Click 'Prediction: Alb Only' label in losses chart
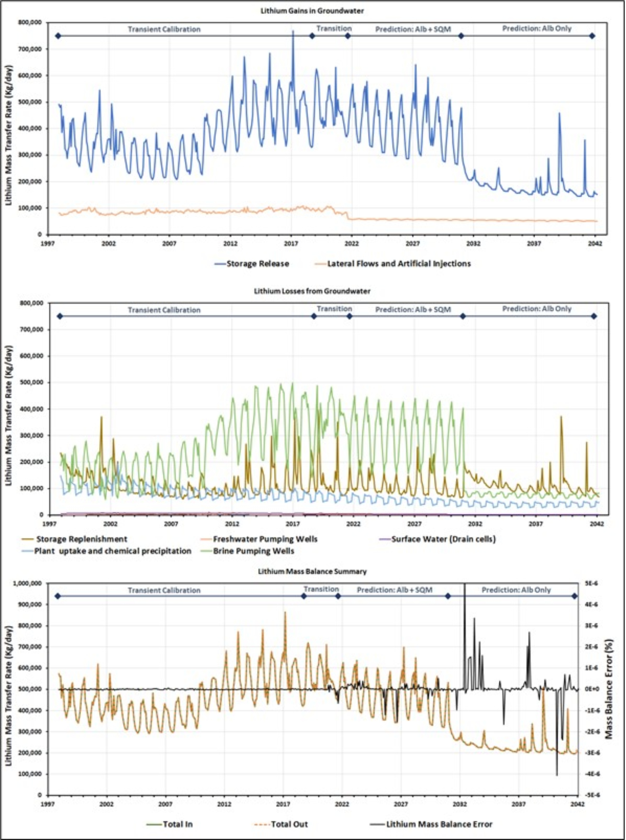 (537, 309)
